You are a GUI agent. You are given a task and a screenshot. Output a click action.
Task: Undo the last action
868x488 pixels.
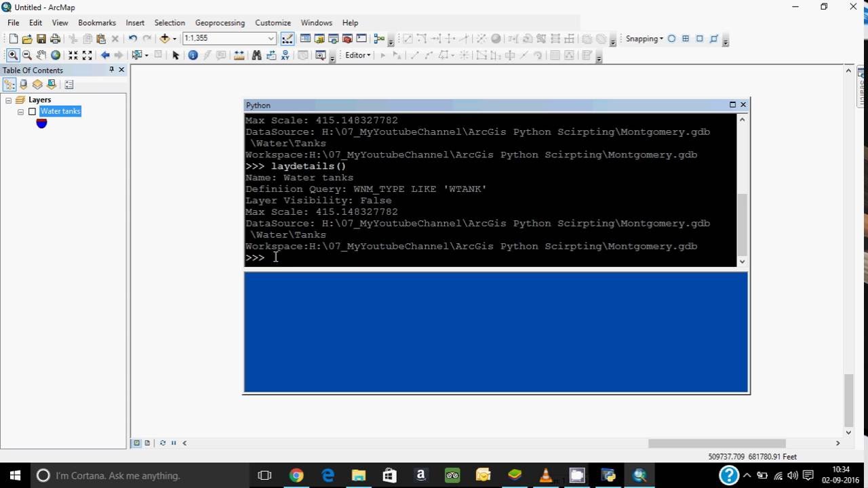[132, 39]
